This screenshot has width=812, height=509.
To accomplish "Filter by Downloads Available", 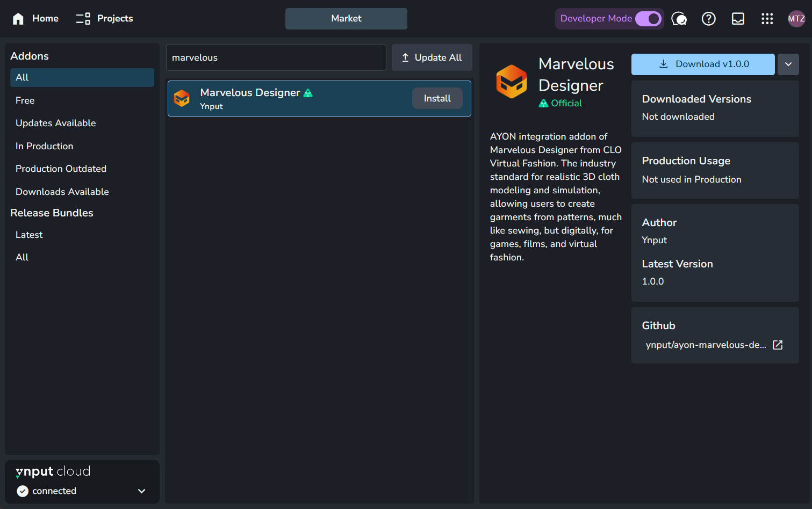I will click(x=82, y=192).
